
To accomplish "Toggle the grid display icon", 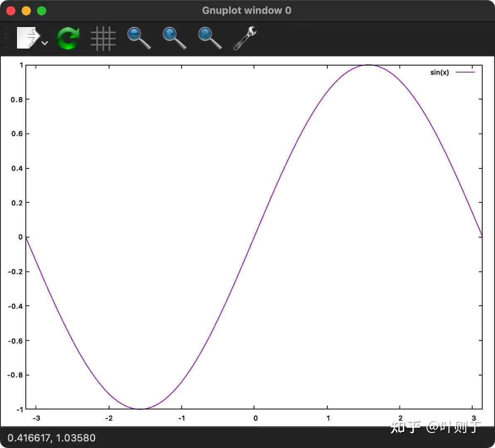I will point(103,39).
